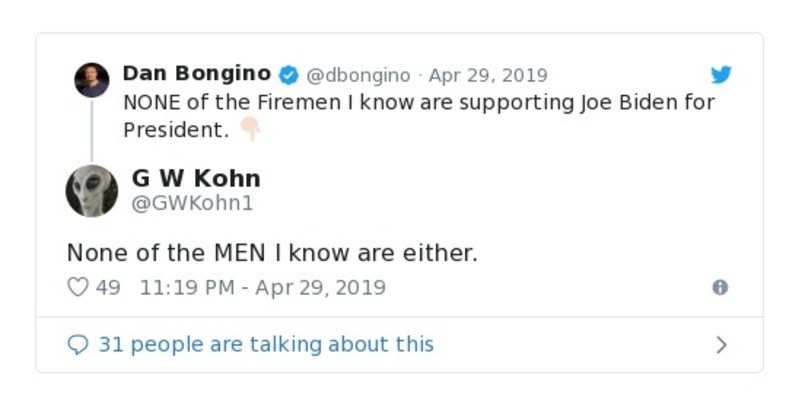The width and height of the screenshot is (799, 420).
Task: Click the pointing-down hand emoji
Action: pos(249,130)
